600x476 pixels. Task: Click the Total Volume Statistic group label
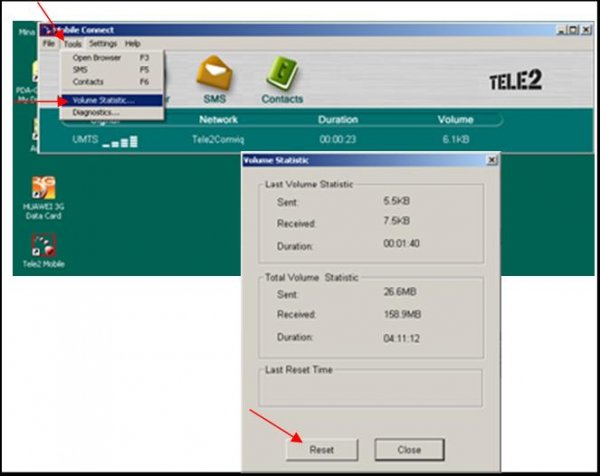point(311,277)
